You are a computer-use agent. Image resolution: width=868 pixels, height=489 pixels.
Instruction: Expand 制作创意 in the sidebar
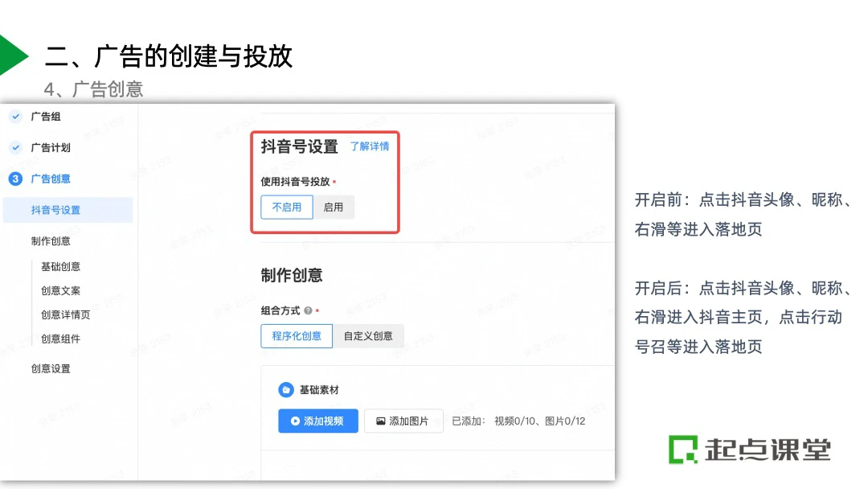pos(51,240)
